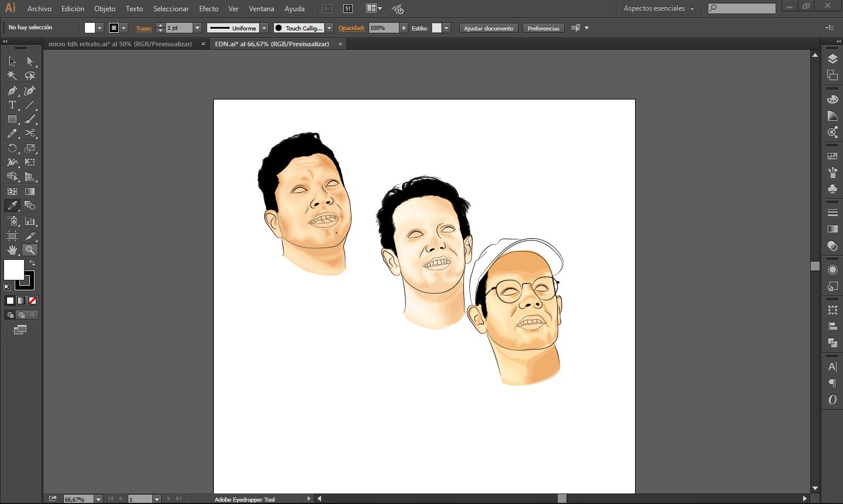Open the Color palette panel

click(832, 100)
